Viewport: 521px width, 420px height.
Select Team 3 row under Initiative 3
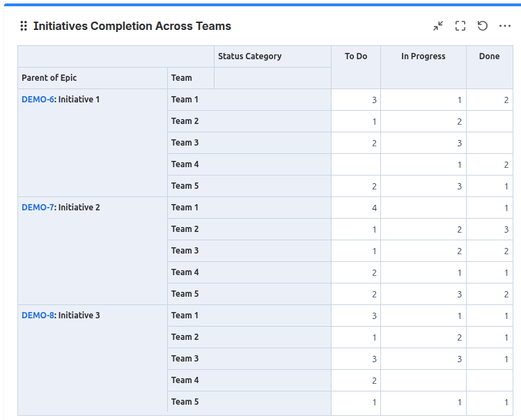point(249,359)
